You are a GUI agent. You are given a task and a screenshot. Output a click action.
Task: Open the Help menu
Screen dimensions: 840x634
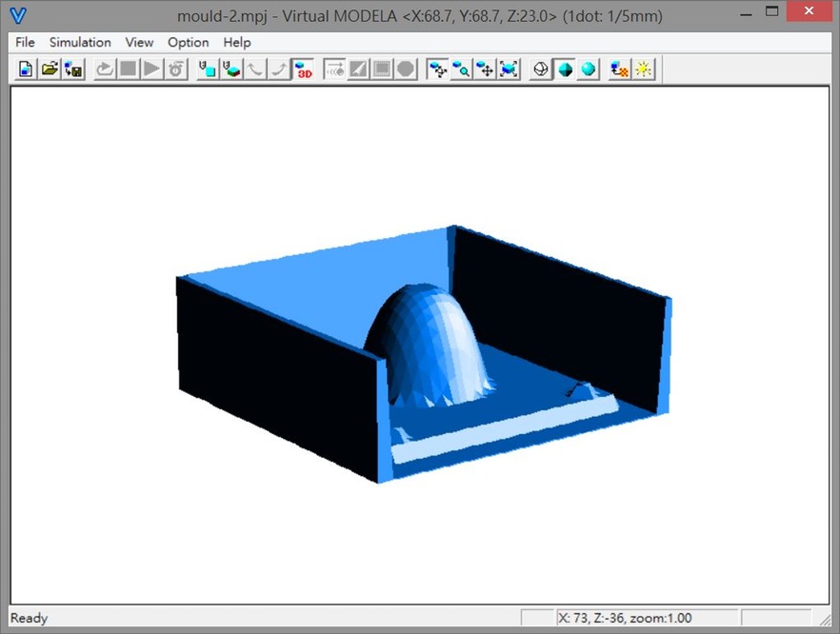coord(237,42)
